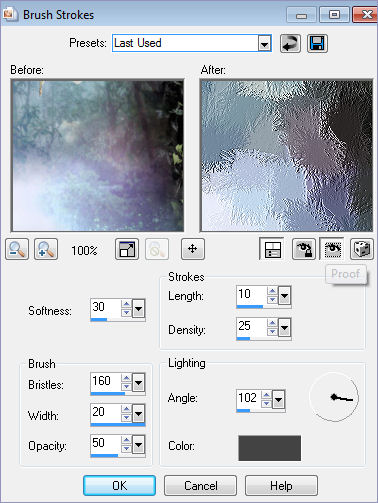
Task: Click the Cancel button
Action: coord(200,486)
